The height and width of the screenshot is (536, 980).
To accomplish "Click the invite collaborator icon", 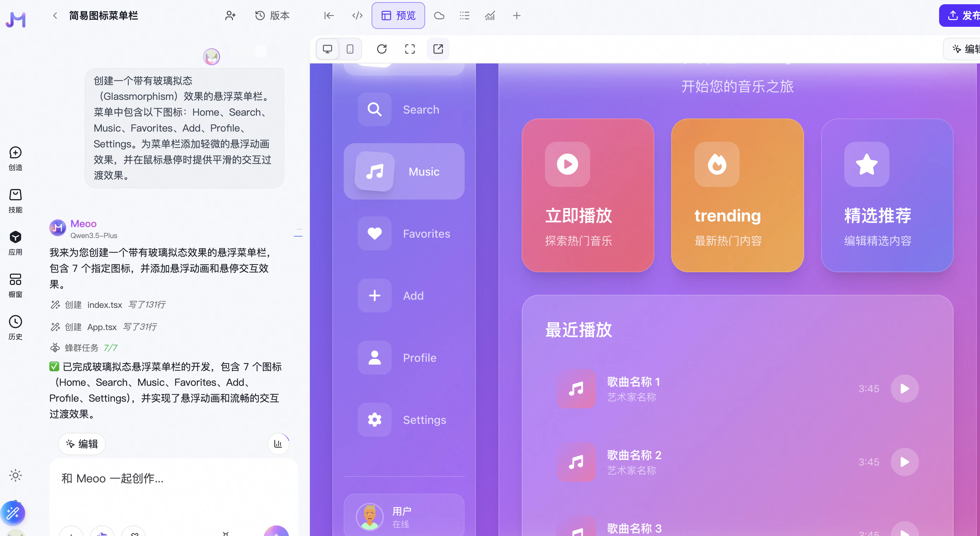I will (230, 16).
